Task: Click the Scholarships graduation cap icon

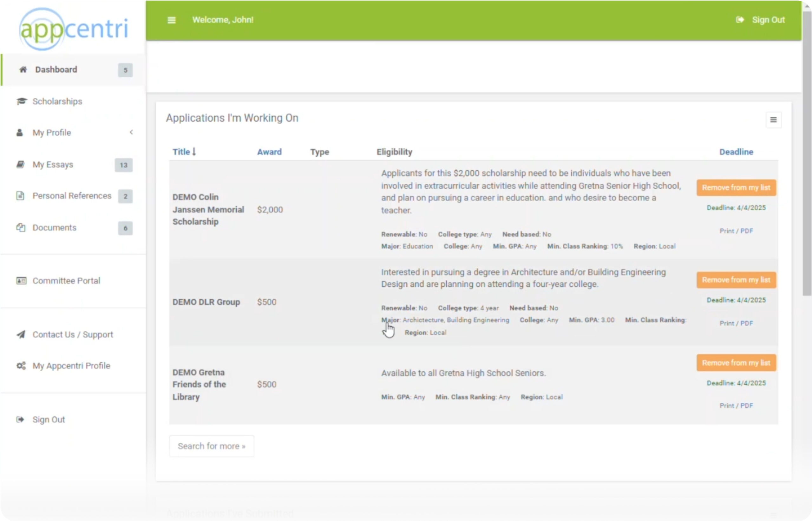Action: (x=22, y=101)
